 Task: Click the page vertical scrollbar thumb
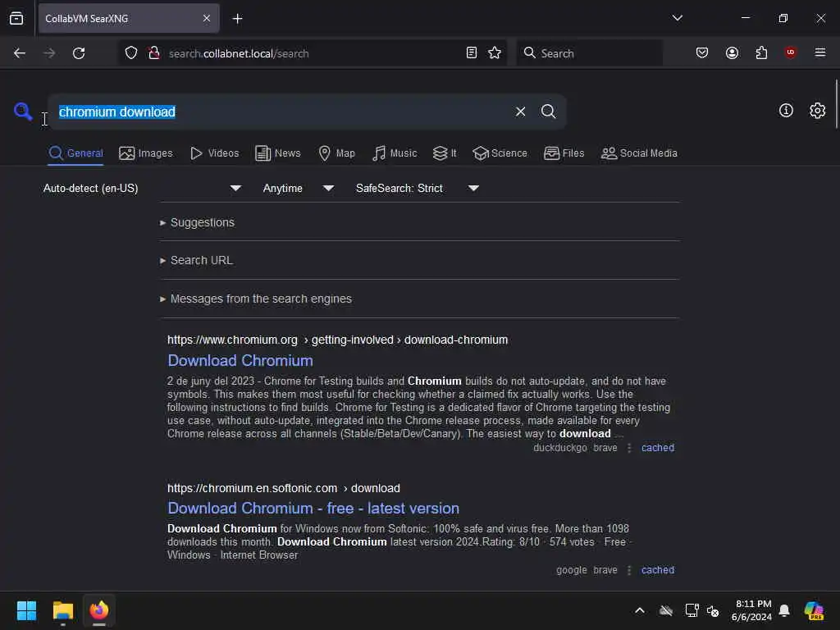coord(836,104)
